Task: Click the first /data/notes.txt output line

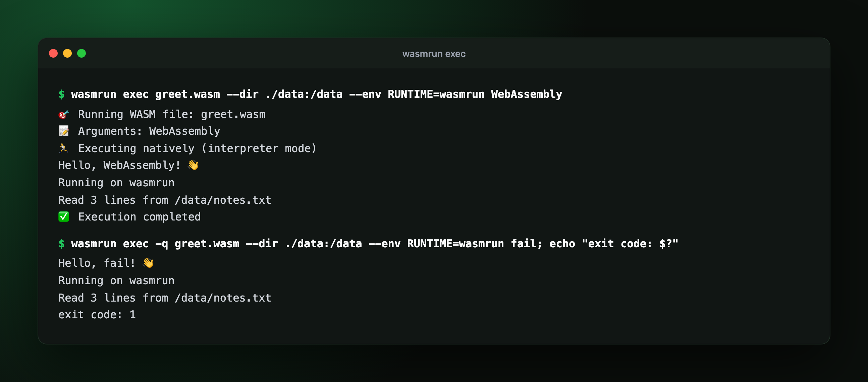Action: (165, 200)
